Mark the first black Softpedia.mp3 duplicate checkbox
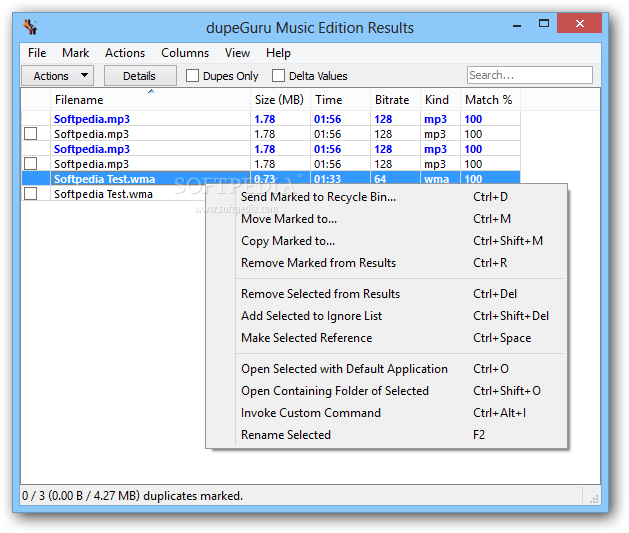629x533 pixels. (30, 134)
